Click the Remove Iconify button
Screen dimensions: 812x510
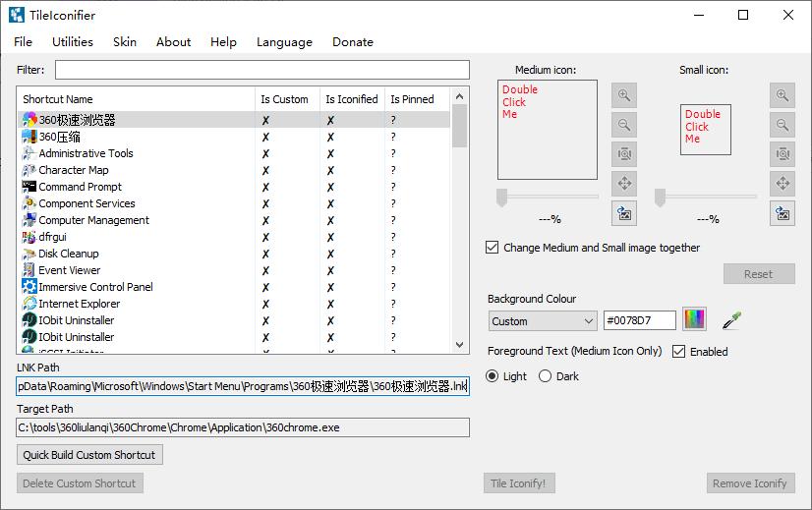tap(750, 483)
